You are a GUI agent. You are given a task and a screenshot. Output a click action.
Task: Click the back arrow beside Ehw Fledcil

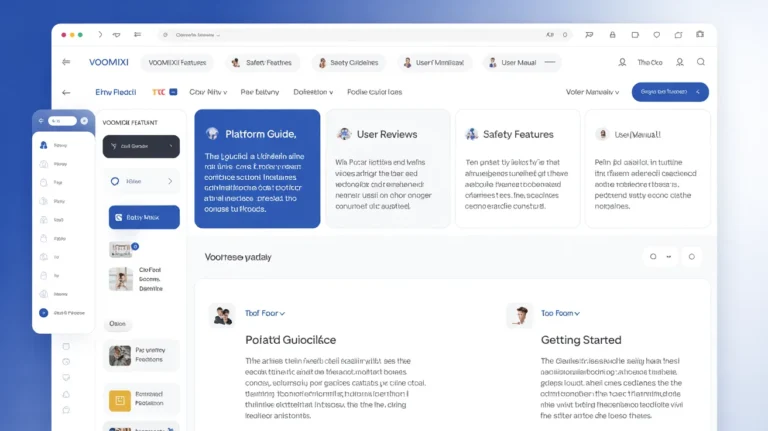click(66, 92)
